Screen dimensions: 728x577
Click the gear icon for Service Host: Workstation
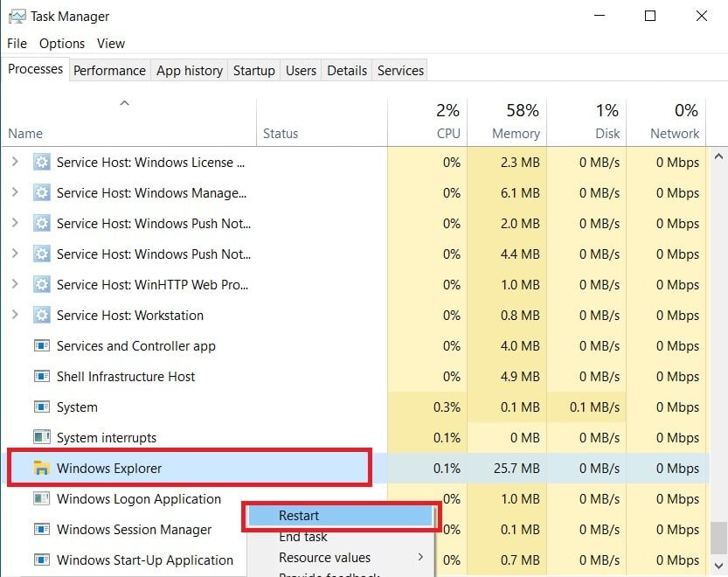pyautogui.click(x=42, y=315)
